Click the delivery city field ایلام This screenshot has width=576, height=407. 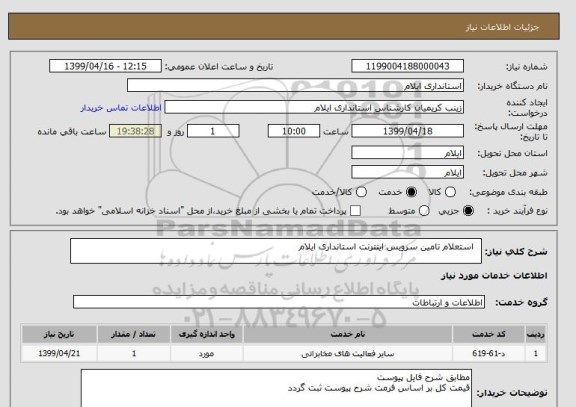pos(407,172)
